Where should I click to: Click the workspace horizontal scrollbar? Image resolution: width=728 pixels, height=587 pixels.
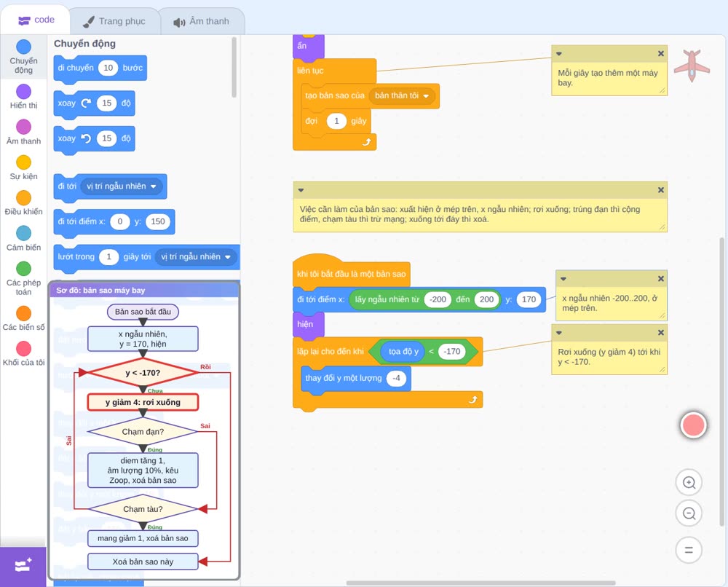click(480, 583)
